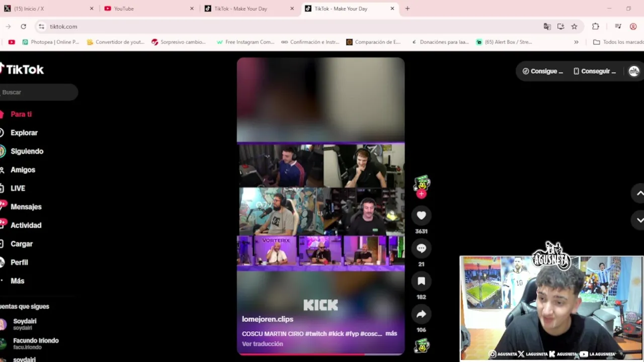Click Ver traducción link
This screenshot has height=362, width=644.
263,344
